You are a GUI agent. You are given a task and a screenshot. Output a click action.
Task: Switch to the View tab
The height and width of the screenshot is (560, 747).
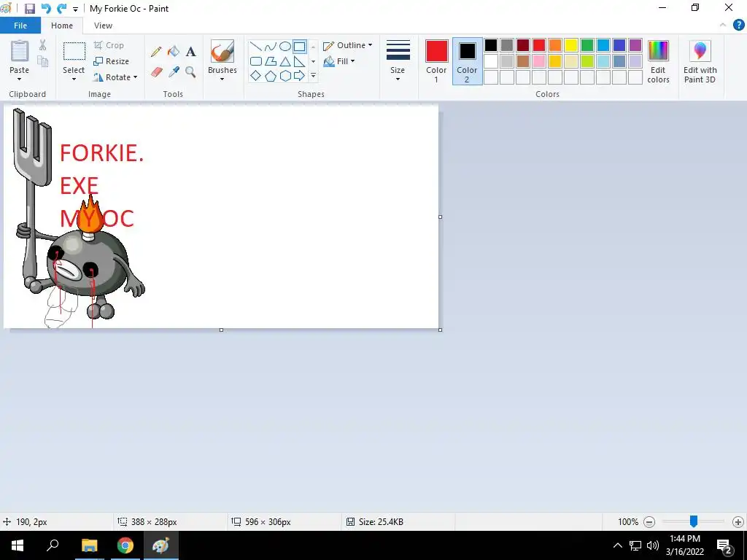(x=103, y=26)
